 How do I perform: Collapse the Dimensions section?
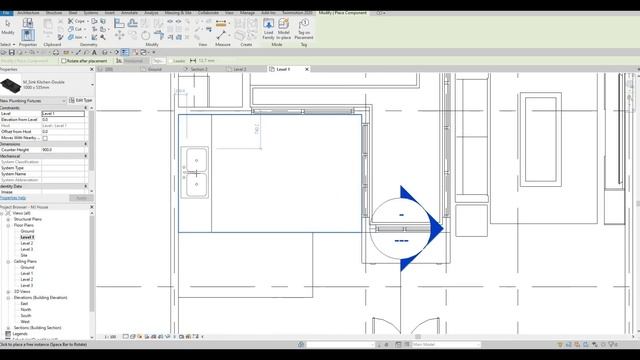point(86,144)
